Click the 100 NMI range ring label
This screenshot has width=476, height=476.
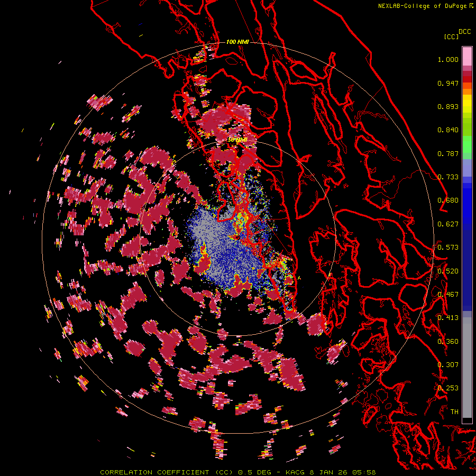click(x=237, y=42)
